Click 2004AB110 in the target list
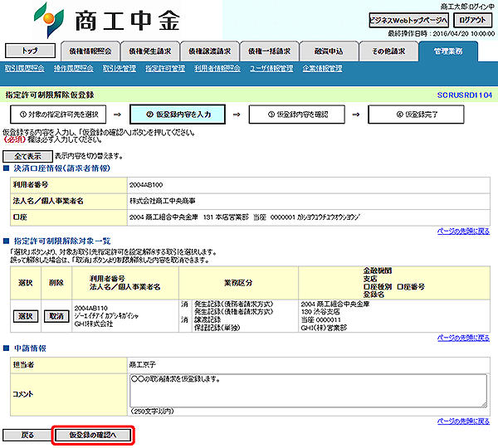The height and width of the screenshot is (448, 498). (90, 308)
